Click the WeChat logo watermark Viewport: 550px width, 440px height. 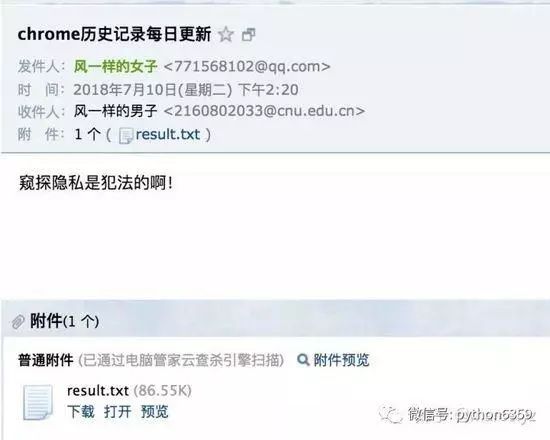click(x=390, y=415)
